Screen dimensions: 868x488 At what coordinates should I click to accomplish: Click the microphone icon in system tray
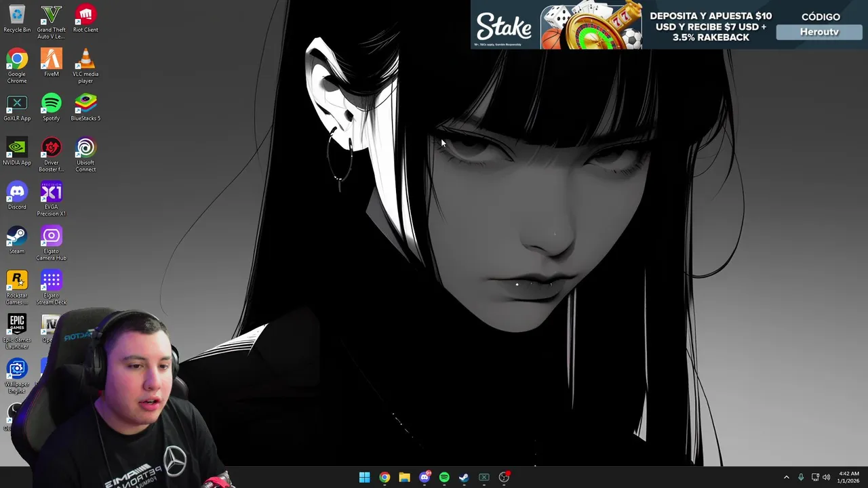(x=801, y=477)
